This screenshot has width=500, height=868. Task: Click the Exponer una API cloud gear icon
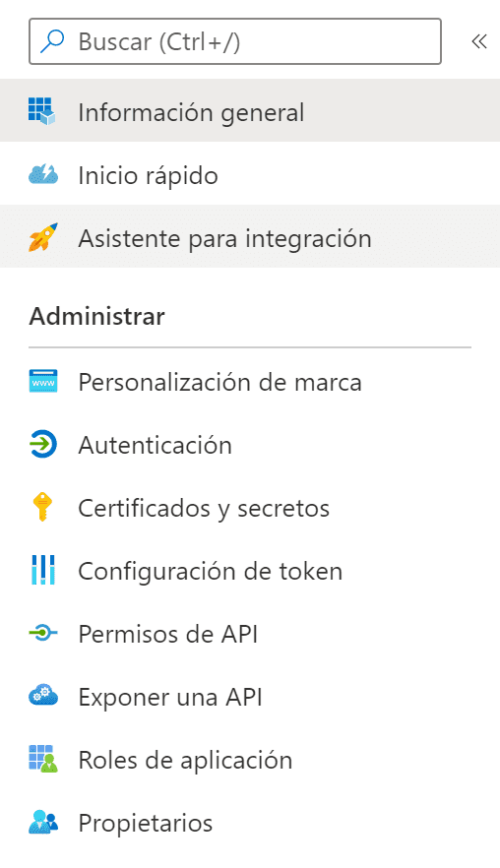click(43, 695)
